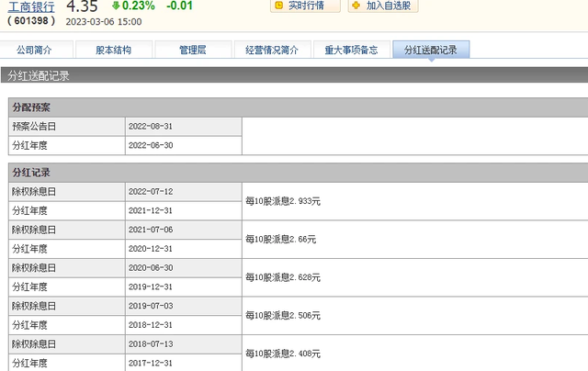Click the 分红记录 section header
Image resolution: width=588 pixels, height=371 pixels.
pos(298,173)
